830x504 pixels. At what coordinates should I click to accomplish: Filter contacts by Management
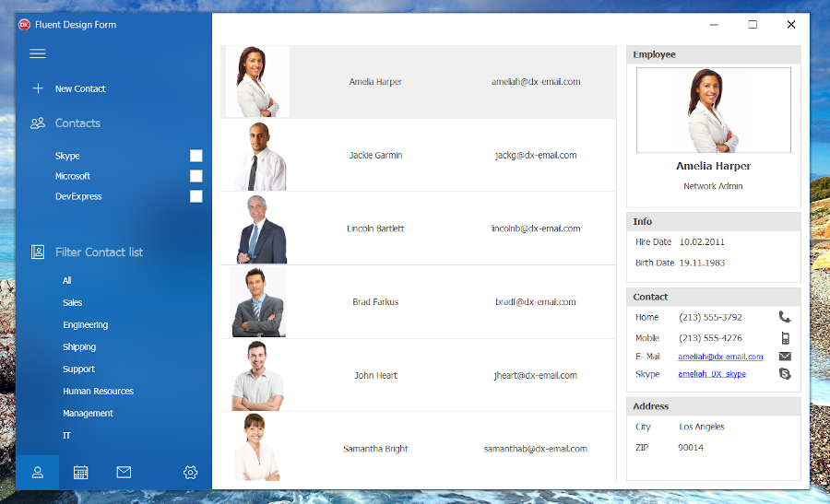(88, 414)
